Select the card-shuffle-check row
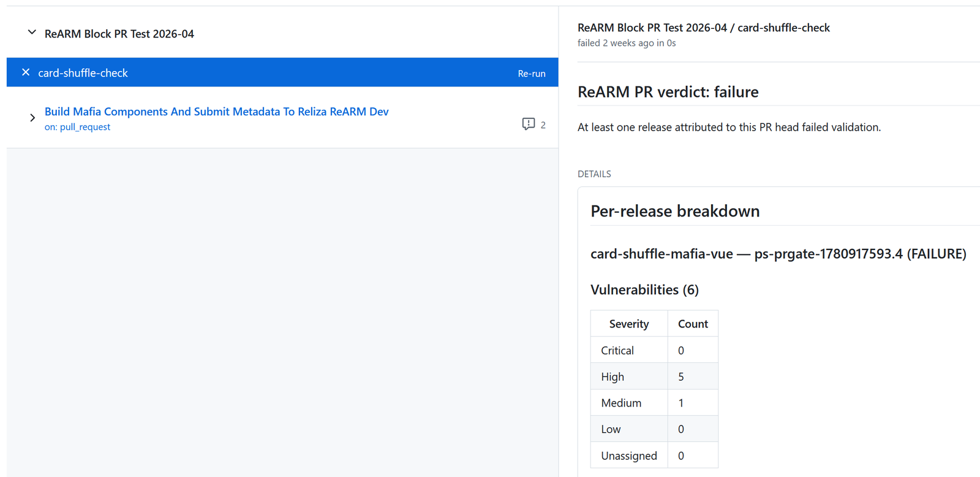Screen dimensions: 980x477 [282, 72]
